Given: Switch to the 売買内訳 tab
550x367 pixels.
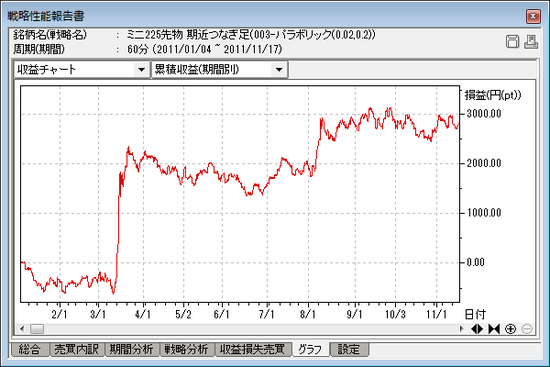Looking at the screenshot, I should coord(76,349).
